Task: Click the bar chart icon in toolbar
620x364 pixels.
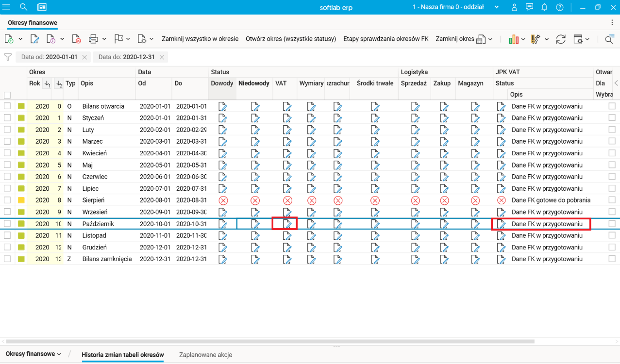Action: pyautogui.click(x=514, y=39)
